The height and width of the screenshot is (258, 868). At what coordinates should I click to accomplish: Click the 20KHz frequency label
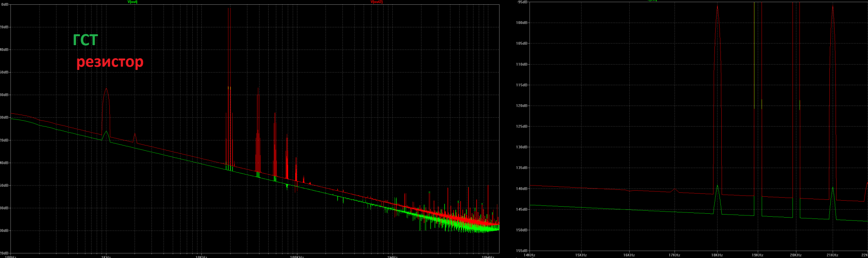(x=796, y=255)
